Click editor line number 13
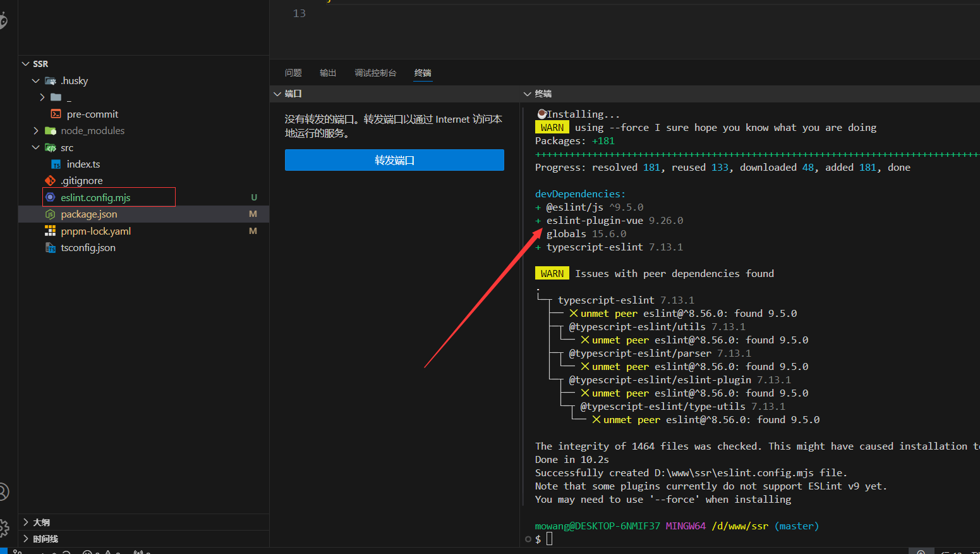 tap(299, 13)
